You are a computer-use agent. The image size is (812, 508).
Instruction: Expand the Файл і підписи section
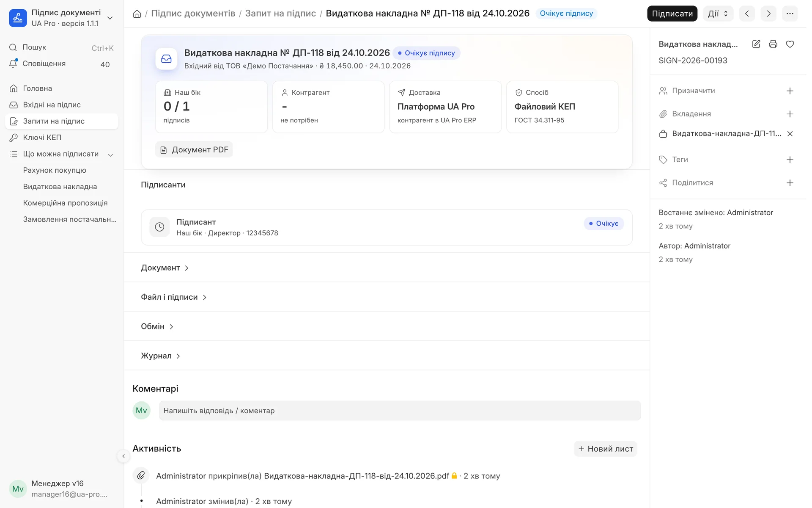[174, 297]
